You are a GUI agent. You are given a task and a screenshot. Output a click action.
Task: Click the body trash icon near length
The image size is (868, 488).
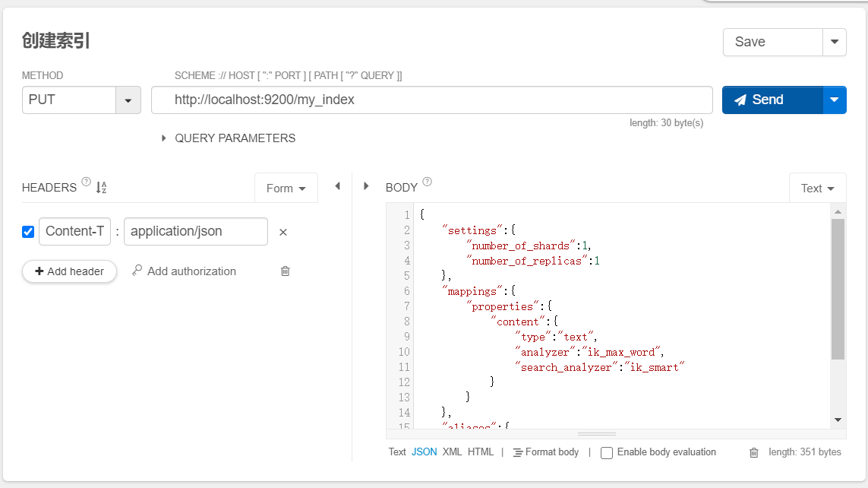click(x=754, y=452)
